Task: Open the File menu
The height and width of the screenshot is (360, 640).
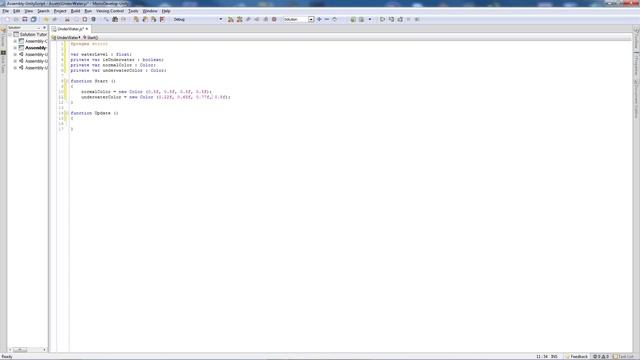Action: coord(5,11)
